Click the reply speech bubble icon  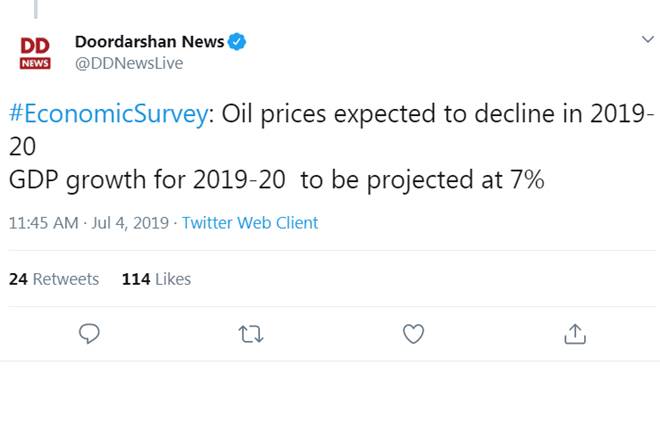pos(89,333)
